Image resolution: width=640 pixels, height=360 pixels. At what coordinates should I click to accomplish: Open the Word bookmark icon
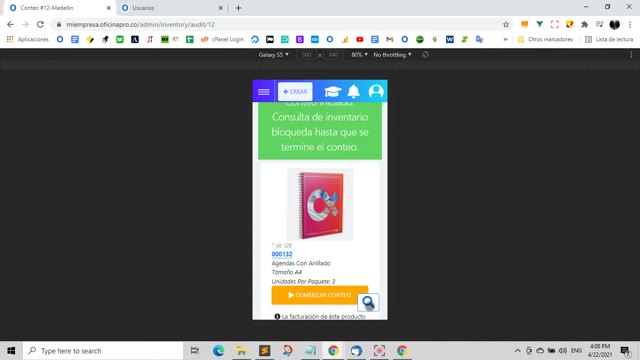pyautogui.click(x=450, y=39)
